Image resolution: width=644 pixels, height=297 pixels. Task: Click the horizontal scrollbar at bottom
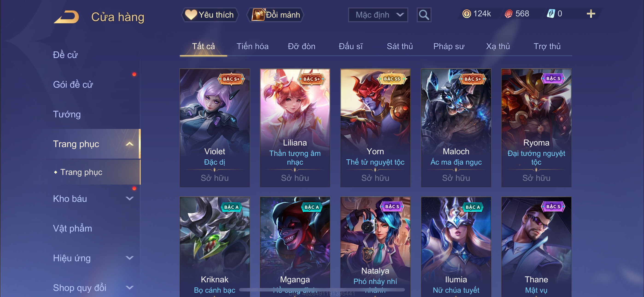tap(322, 290)
